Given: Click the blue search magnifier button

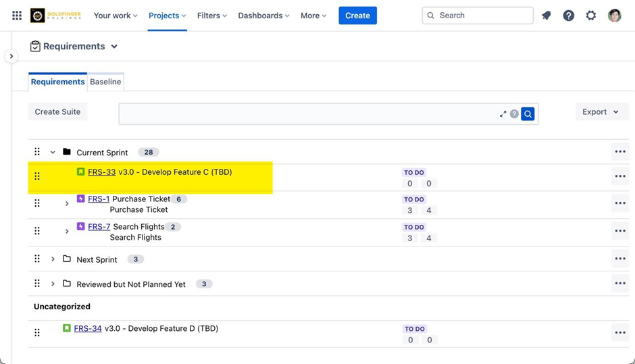Looking at the screenshot, I should pyautogui.click(x=528, y=114).
